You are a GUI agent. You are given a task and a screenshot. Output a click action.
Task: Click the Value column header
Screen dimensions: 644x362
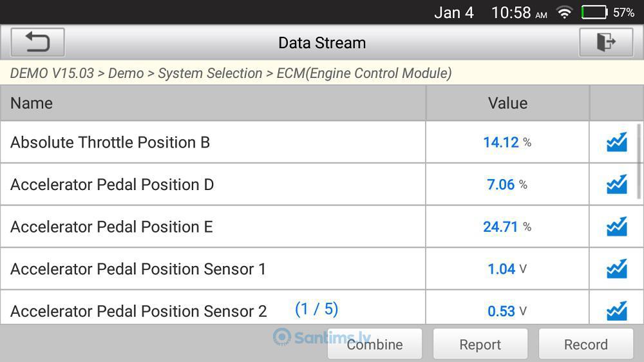507,103
